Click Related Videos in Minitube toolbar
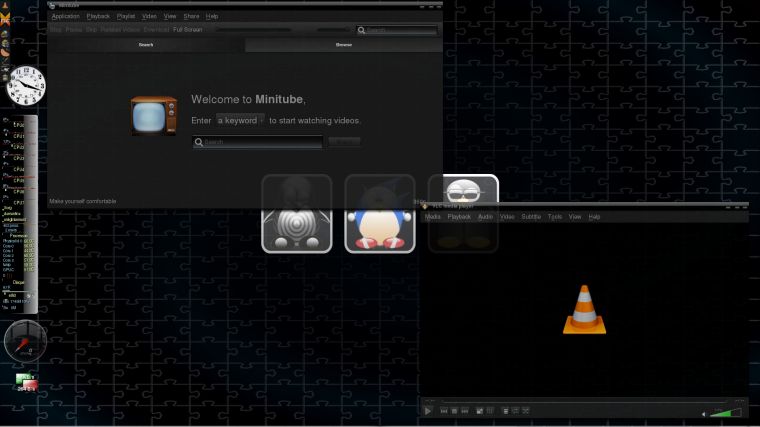 (120, 30)
